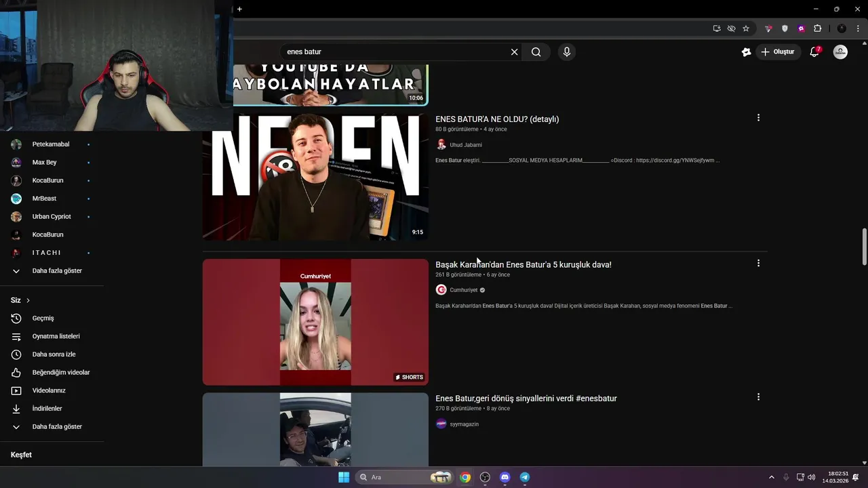Open the YouTube notifications bell

[x=815, y=52]
